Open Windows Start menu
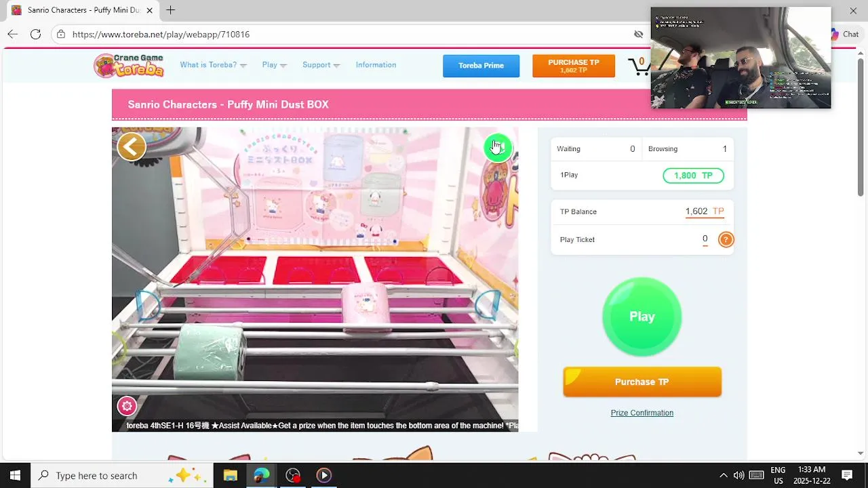Image resolution: width=868 pixels, height=488 pixels. point(15,475)
